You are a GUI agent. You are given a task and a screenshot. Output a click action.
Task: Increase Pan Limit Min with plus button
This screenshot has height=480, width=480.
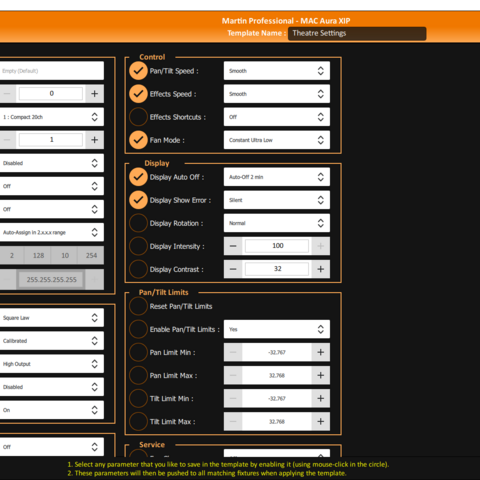pyautogui.click(x=321, y=352)
